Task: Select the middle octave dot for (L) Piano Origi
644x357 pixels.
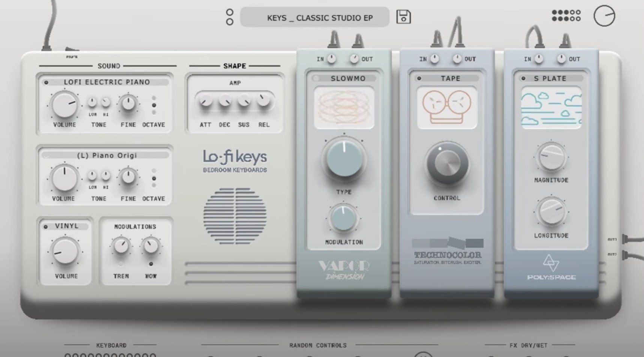Action: [x=154, y=178]
